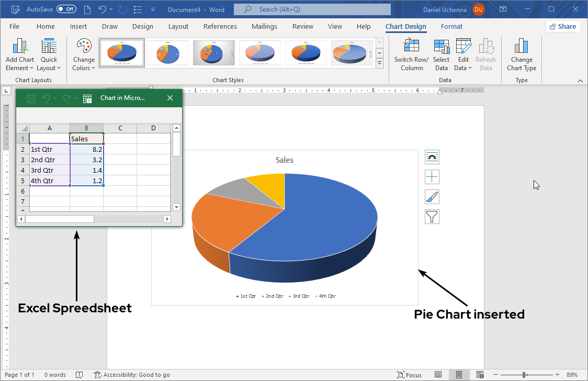This screenshot has width=588, height=381.
Task: Click the Share button
Action: click(563, 26)
